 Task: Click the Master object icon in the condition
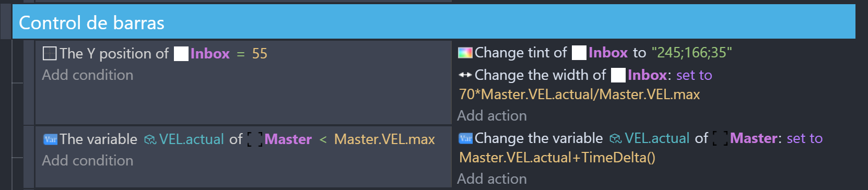point(254,139)
